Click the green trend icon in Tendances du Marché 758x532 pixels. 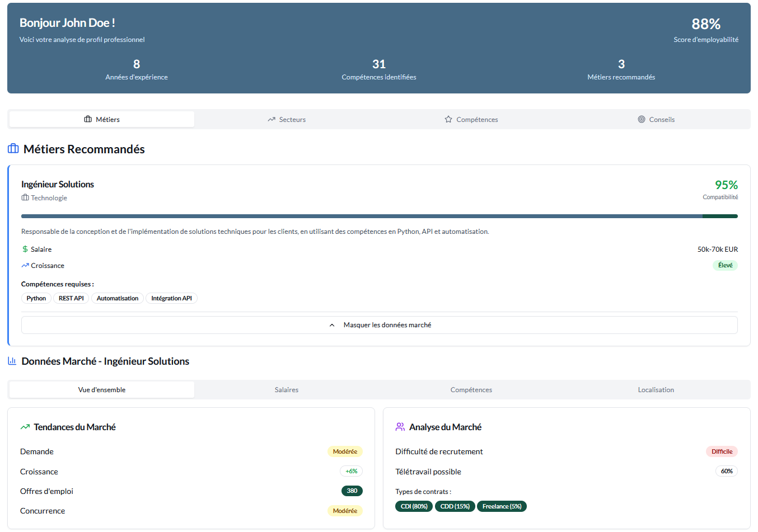pyautogui.click(x=25, y=427)
